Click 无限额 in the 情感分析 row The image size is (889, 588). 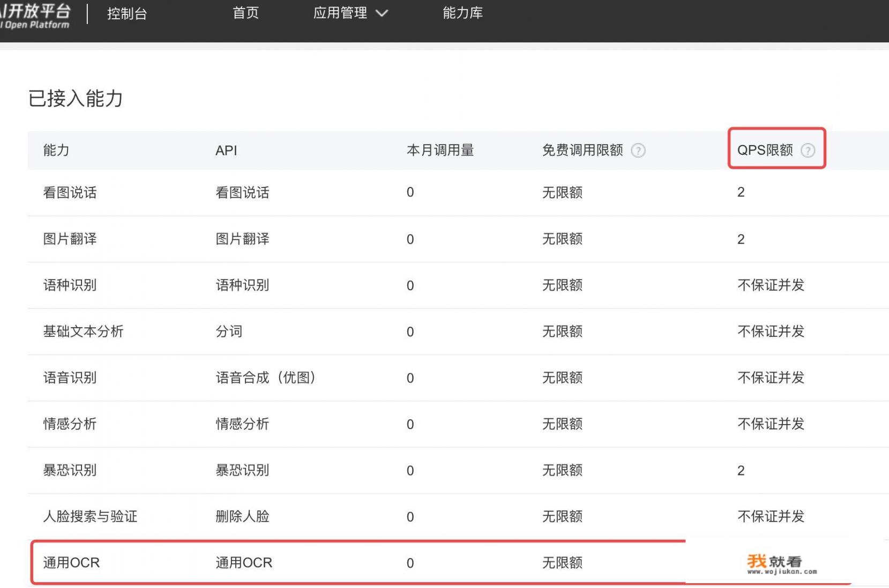[x=562, y=424]
